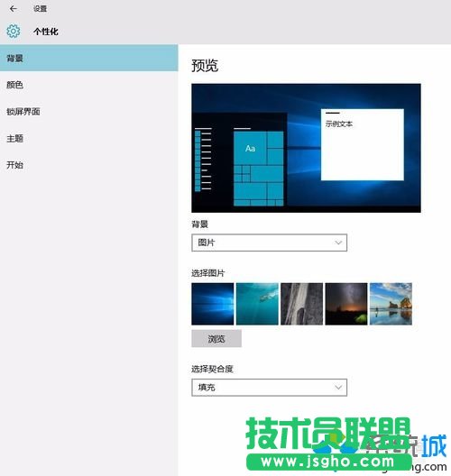This screenshot has height=476, width=451.
Task: Click the 示例文本 sample text in the preview
Action: 339,124
